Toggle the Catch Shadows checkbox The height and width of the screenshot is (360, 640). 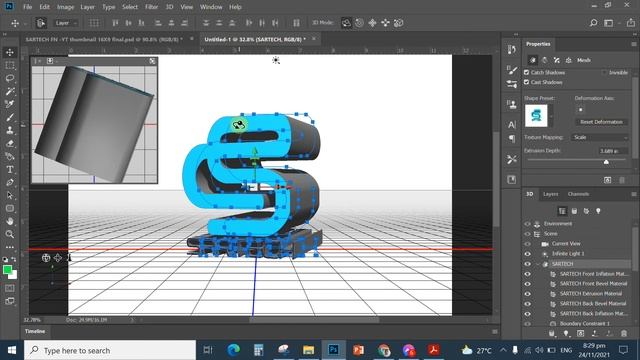point(527,72)
